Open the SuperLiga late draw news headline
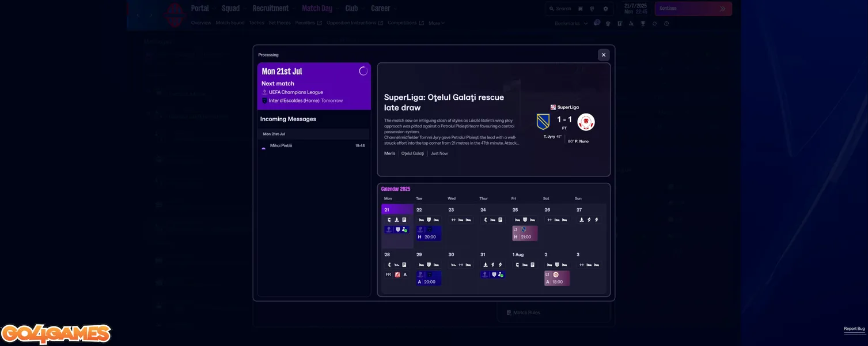 click(x=444, y=103)
